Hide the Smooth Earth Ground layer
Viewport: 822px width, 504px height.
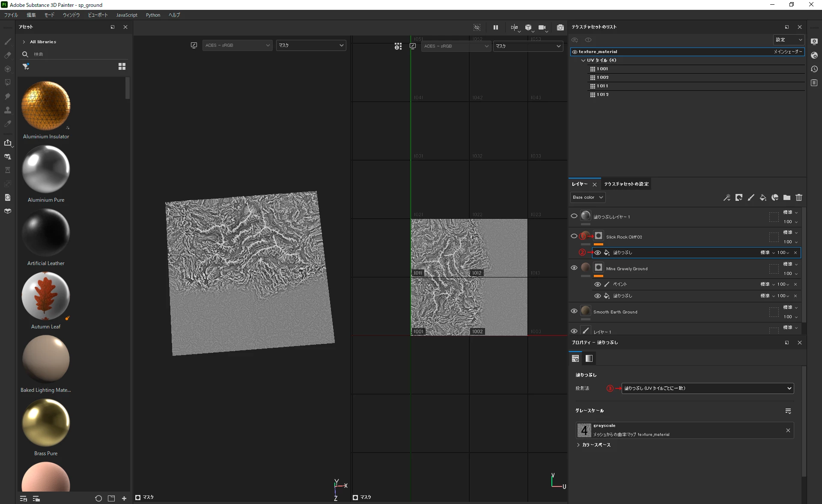click(574, 311)
